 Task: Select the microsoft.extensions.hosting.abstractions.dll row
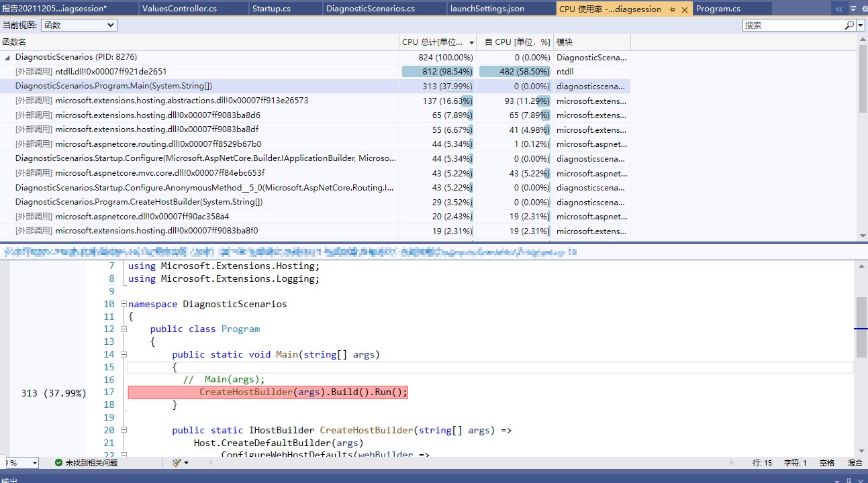(316, 101)
